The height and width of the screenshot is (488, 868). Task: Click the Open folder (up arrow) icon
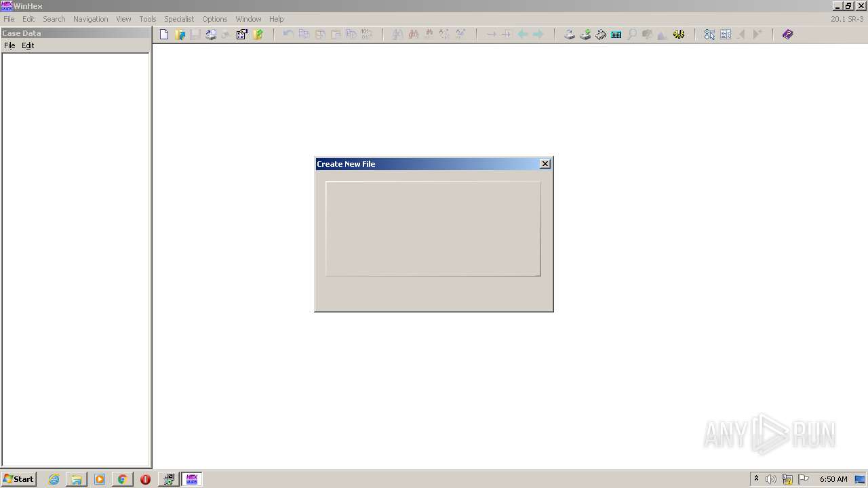coord(258,35)
